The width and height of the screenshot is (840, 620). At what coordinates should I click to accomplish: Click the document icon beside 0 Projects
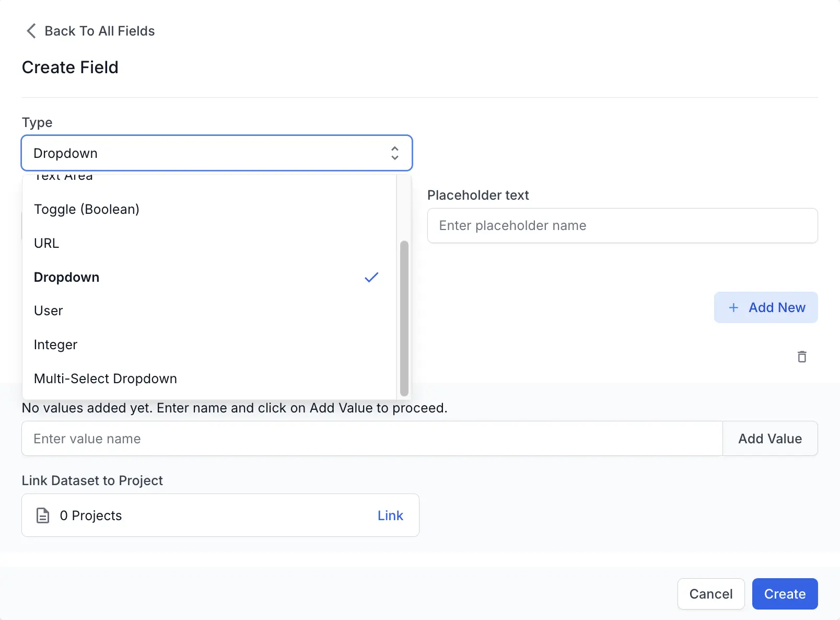pyautogui.click(x=43, y=515)
